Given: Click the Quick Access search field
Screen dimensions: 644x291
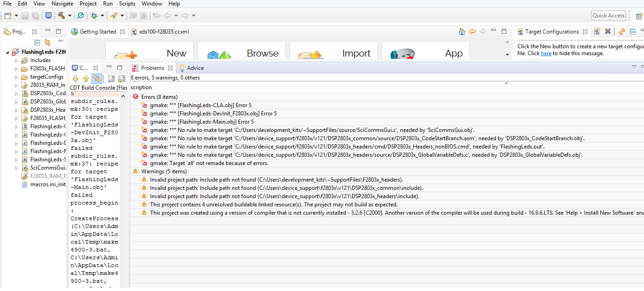Looking at the screenshot, I should click(x=608, y=16).
